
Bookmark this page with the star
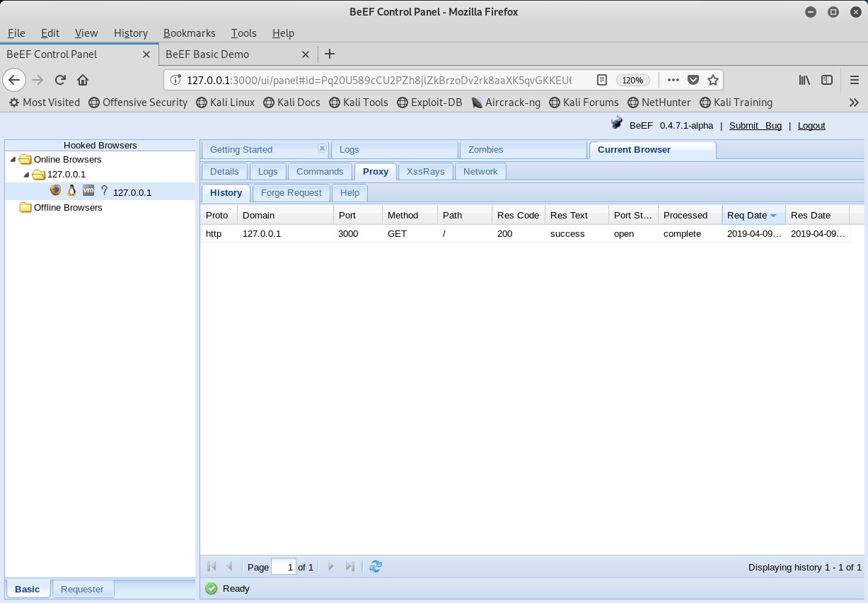713,80
